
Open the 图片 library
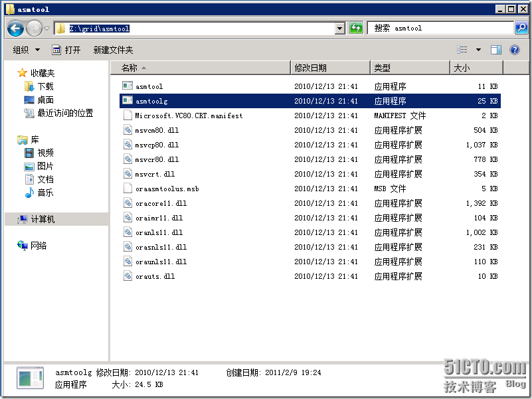click(39, 166)
